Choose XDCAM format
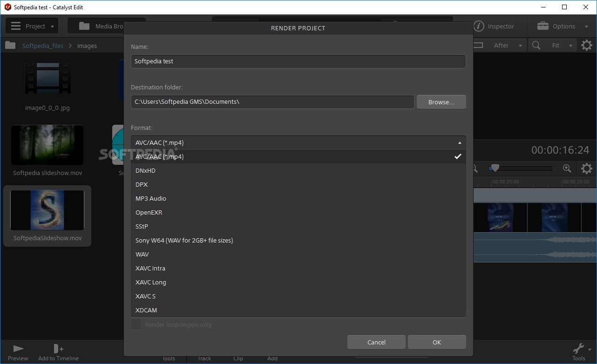The width and height of the screenshot is (597, 364). (298, 310)
